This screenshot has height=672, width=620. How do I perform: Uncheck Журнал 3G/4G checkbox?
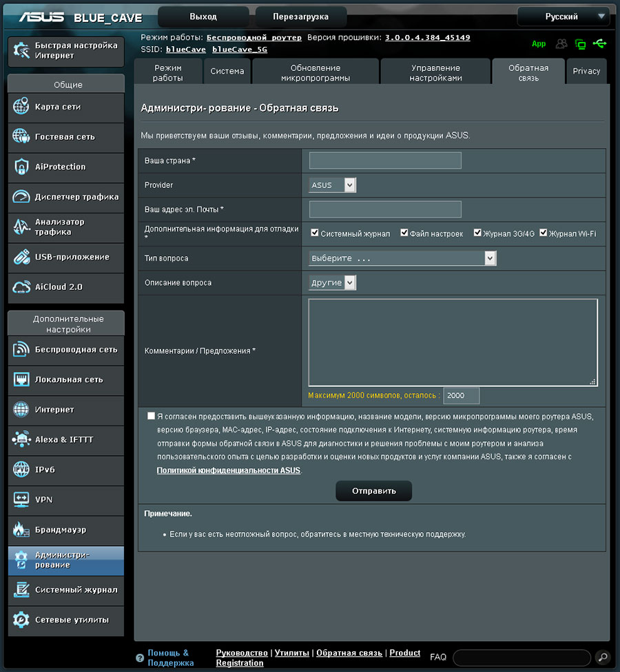pyautogui.click(x=477, y=233)
